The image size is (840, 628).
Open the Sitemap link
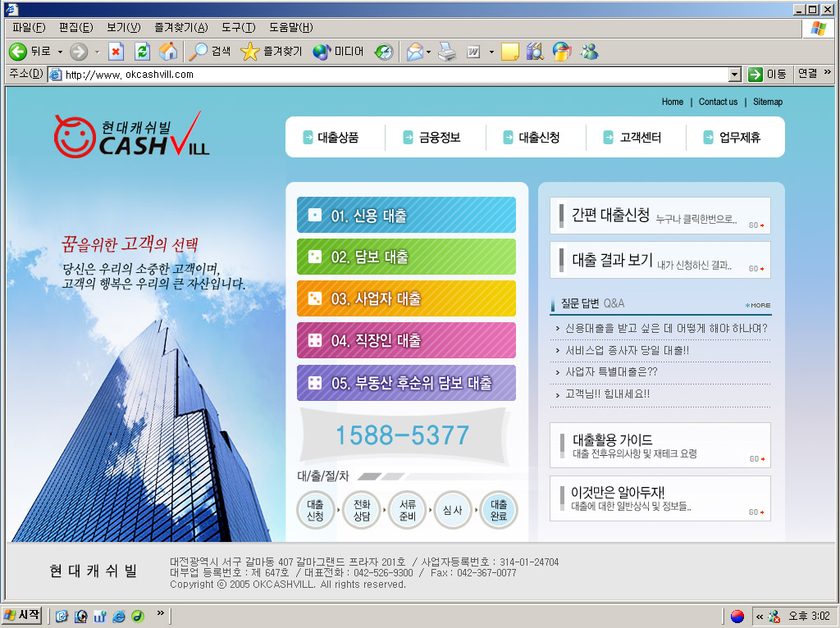coord(768,102)
